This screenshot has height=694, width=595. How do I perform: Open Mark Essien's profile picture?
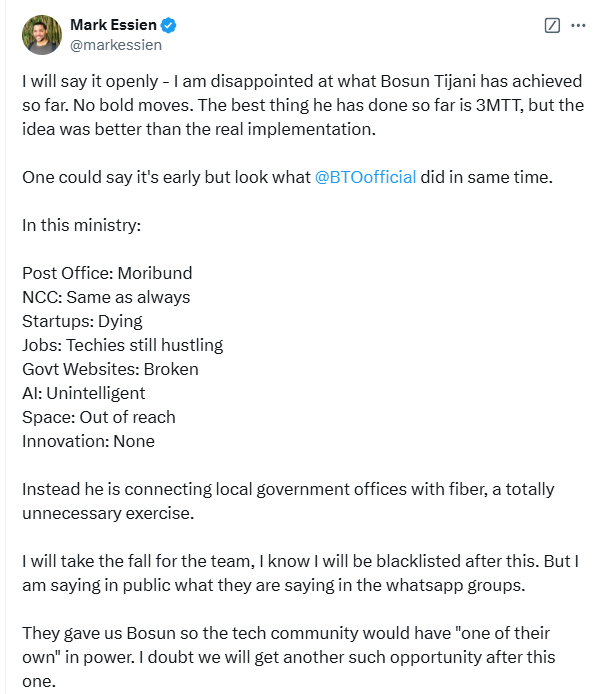coord(42,35)
